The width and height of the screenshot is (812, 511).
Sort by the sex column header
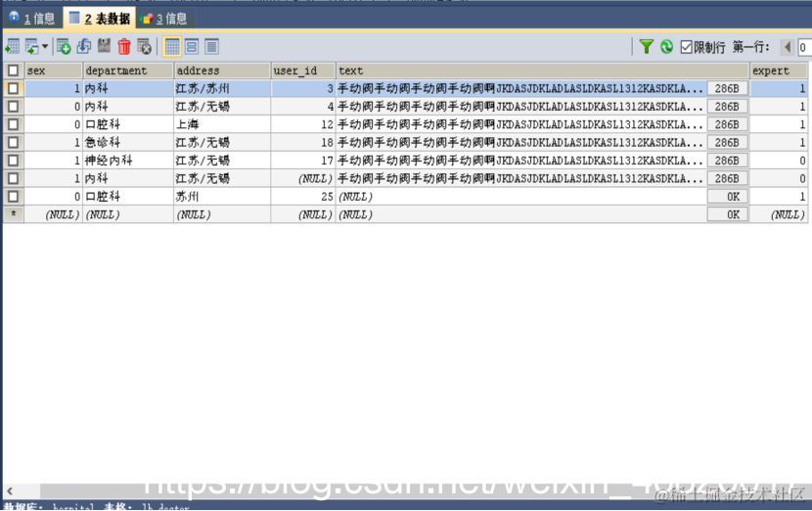pyautogui.click(x=54, y=70)
